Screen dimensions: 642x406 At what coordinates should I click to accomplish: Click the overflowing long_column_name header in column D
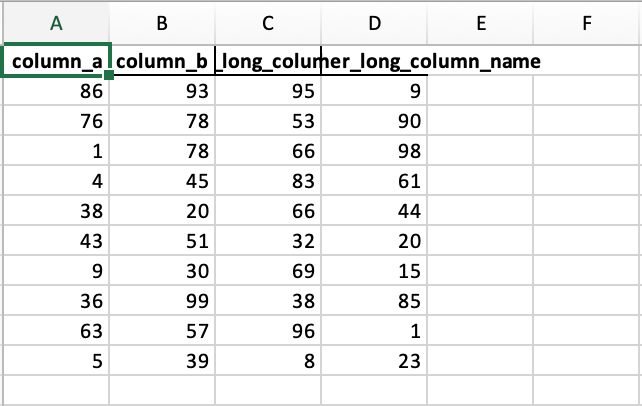374,60
